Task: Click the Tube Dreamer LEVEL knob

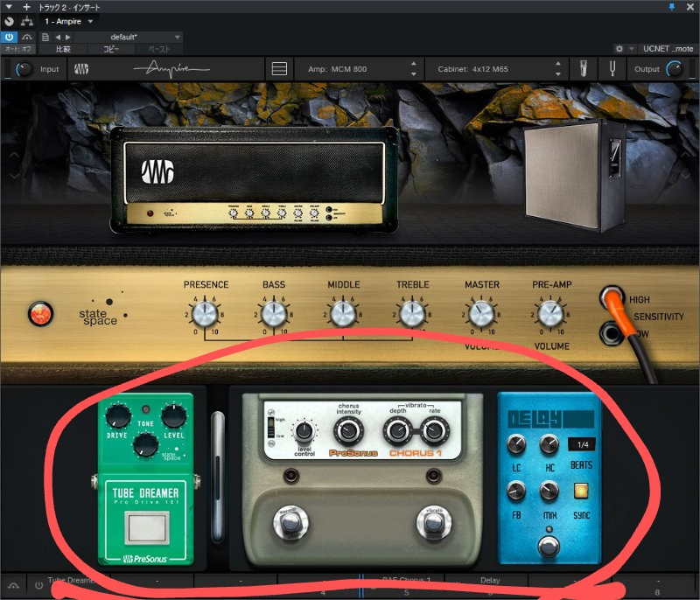Action: pos(173,415)
